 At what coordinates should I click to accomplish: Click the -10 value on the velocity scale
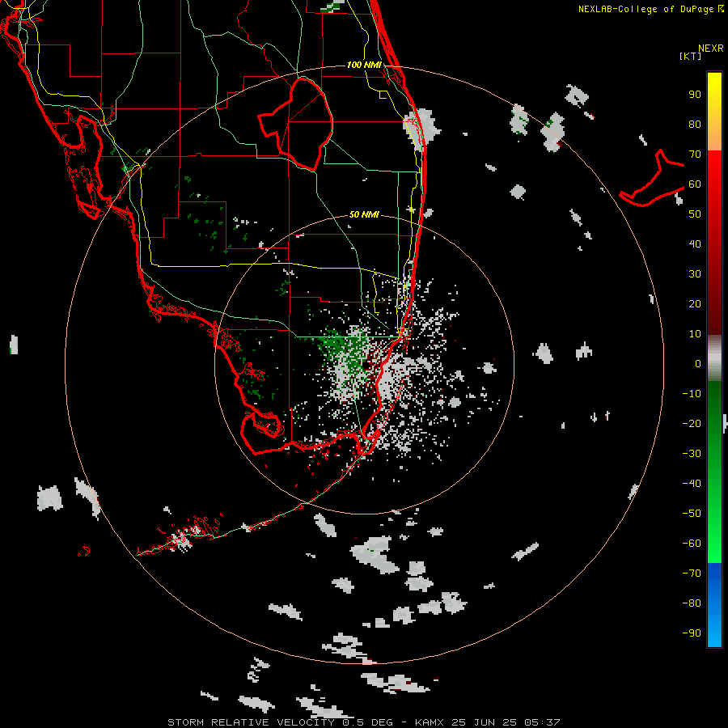(x=692, y=394)
